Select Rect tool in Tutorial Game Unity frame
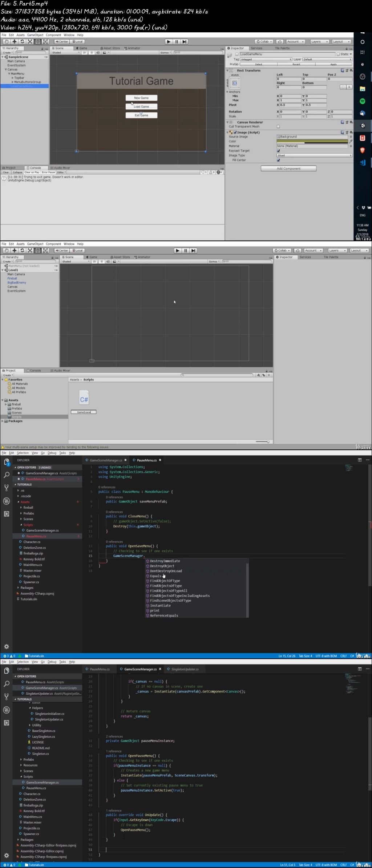 coord(38,41)
